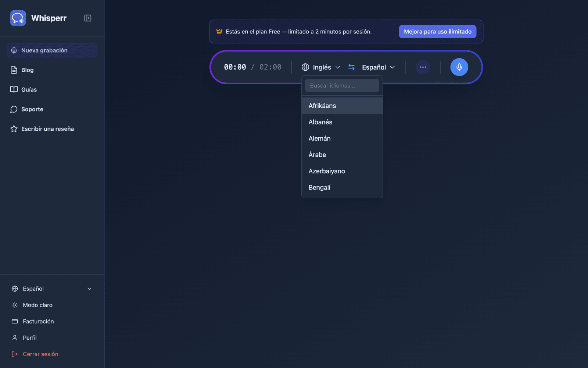588x368 pixels.
Task: Toggle Modo claro theme
Action: 52,305
